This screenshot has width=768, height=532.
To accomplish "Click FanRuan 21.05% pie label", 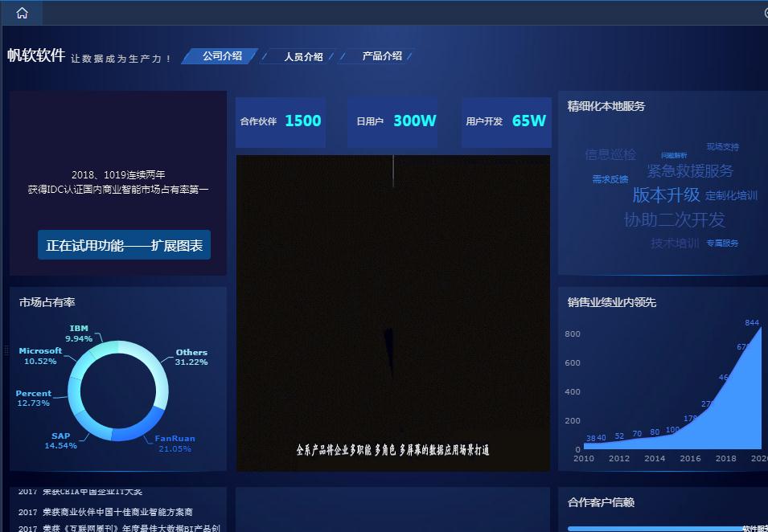I will (175, 444).
